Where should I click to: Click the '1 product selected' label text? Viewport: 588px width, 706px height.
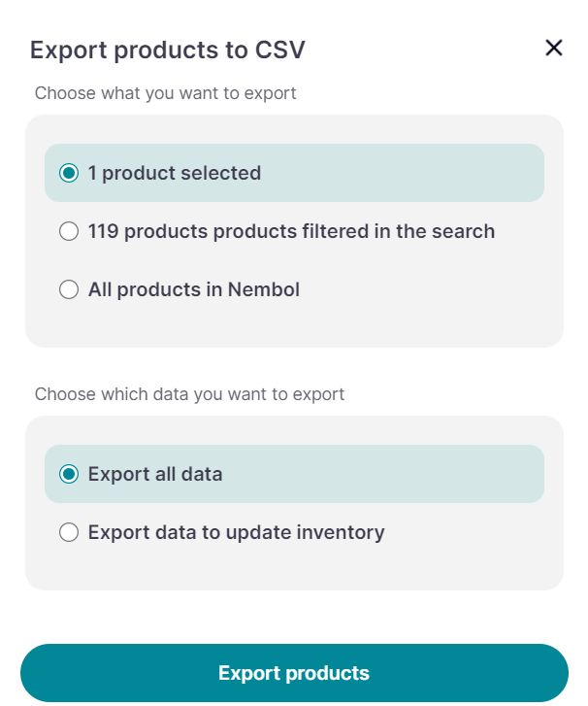pyautogui.click(x=175, y=174)
